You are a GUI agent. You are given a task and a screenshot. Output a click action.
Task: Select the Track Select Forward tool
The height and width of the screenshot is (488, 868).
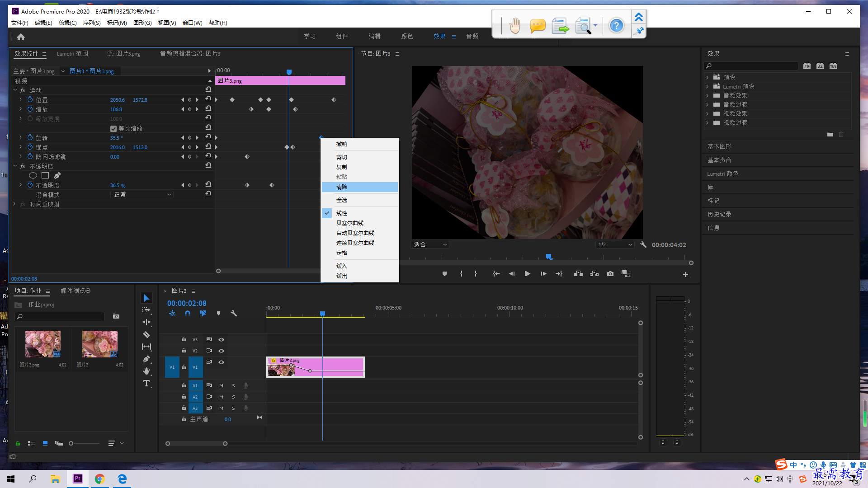coord(146,310)
